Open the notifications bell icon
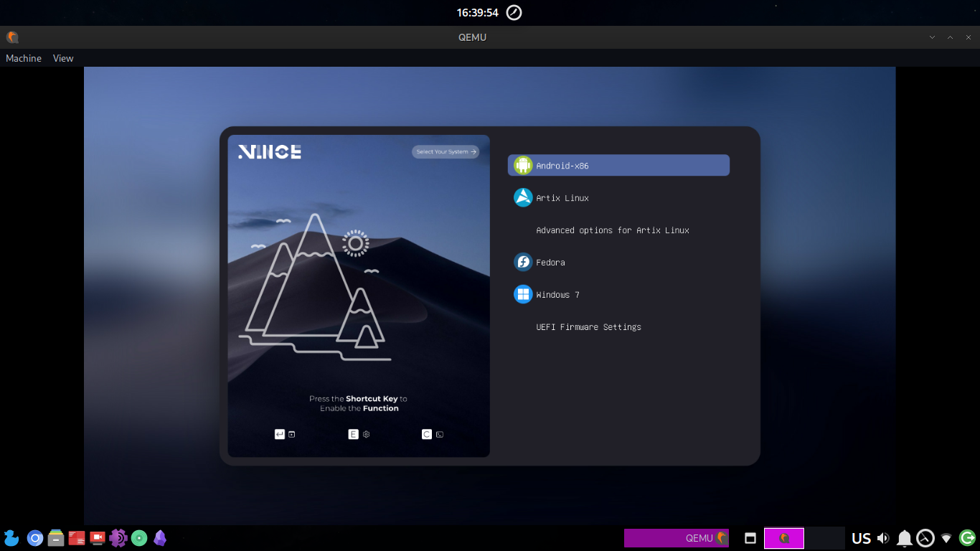The image size is (980, 551). tap(905, 538)
